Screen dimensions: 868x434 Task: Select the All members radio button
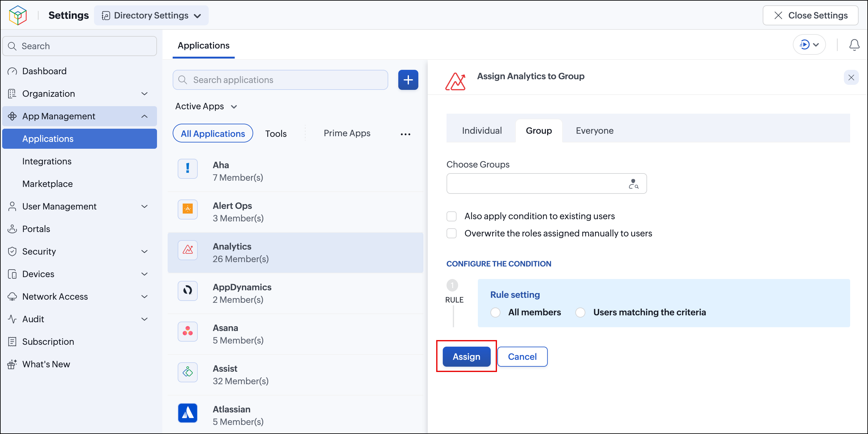[x=495, y=313]
